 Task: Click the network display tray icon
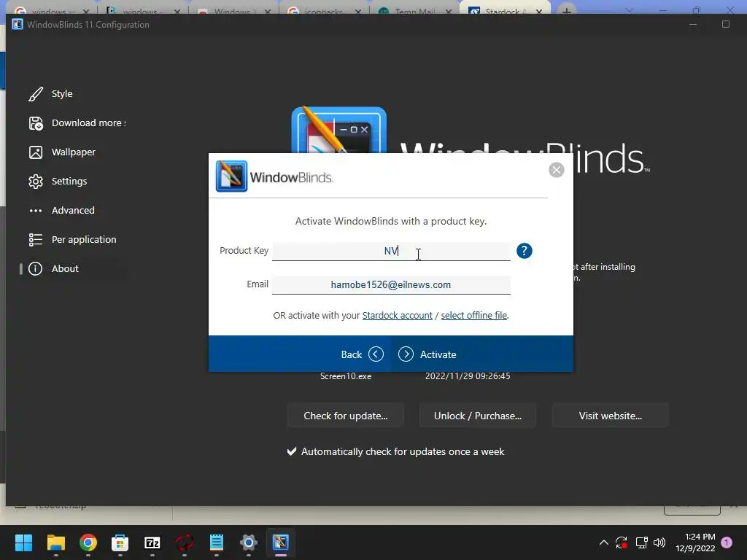click(641, 542)
